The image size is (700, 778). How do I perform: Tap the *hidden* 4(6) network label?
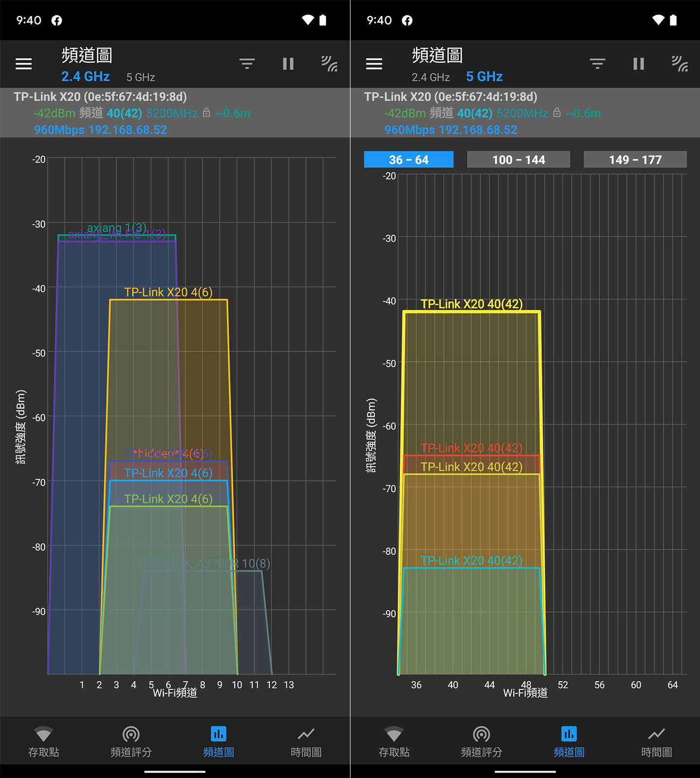(168, 454)
